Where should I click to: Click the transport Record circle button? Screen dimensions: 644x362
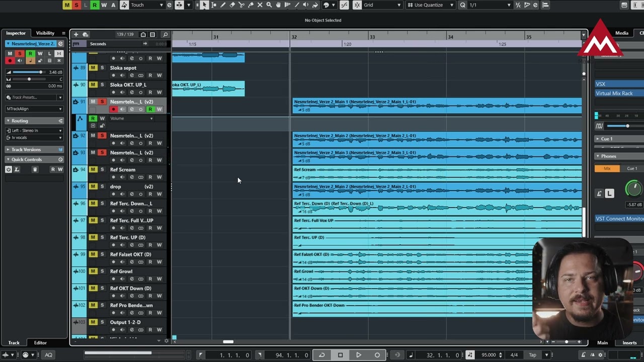point(377,355)
